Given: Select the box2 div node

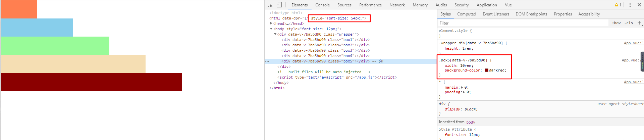Looking at the screenshot, I should coord(326,45).
